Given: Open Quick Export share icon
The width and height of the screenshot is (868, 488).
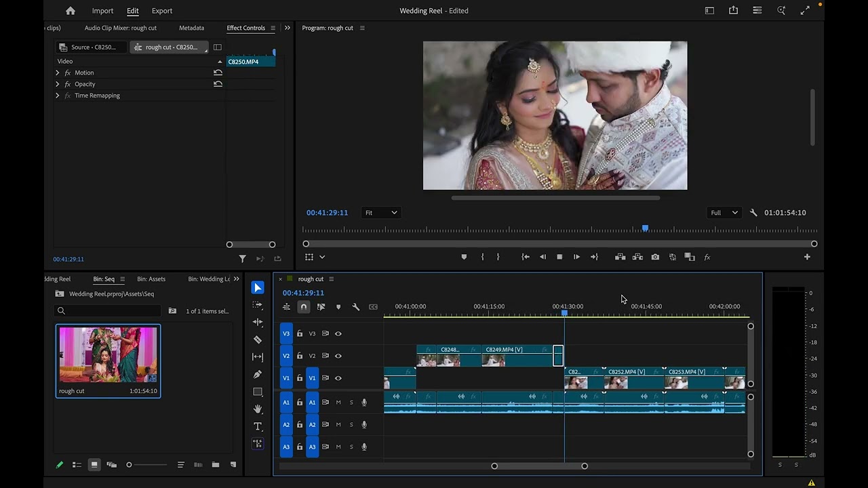Looking at the screenshot, I should (733, 10).
